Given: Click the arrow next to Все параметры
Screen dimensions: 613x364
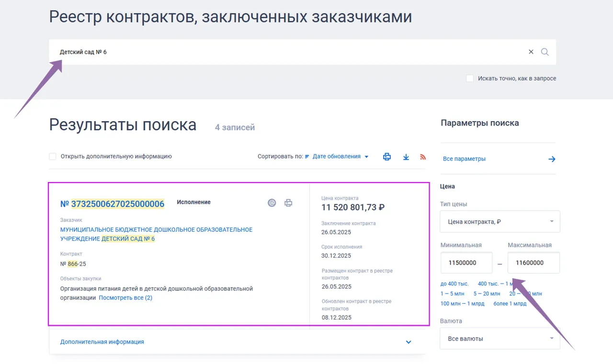Looking at the screenshot, I should point(552,159).
